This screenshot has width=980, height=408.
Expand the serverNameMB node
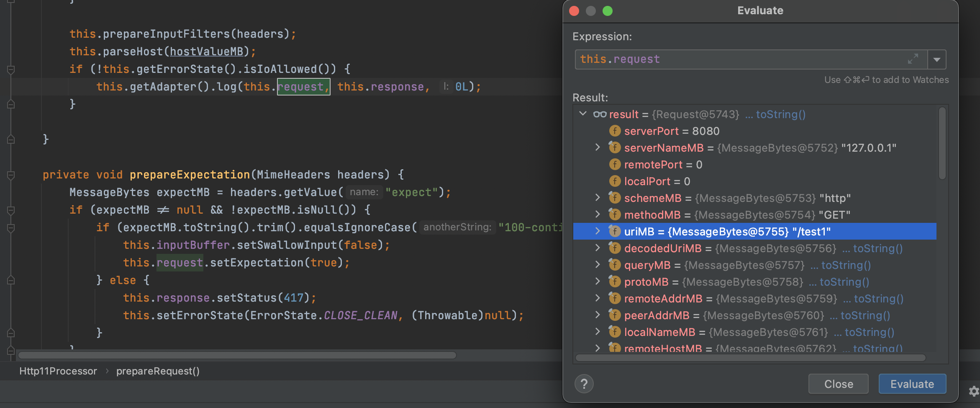point(598,147)
